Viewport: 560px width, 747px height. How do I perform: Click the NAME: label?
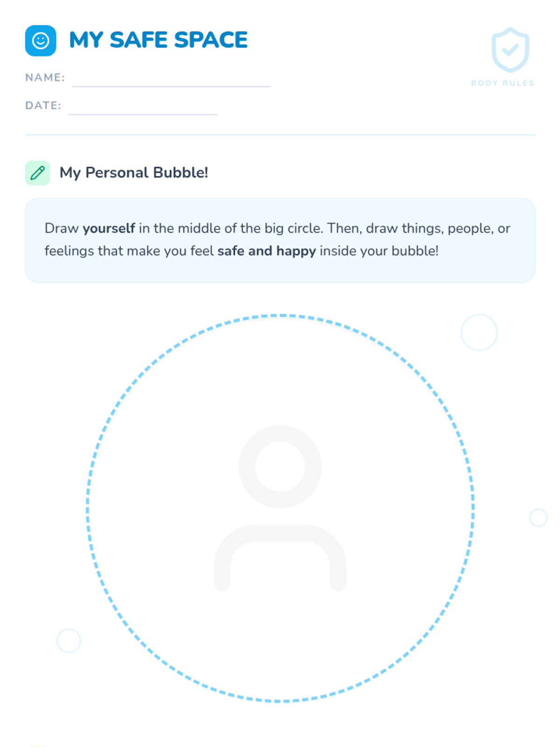click(45, 78)
